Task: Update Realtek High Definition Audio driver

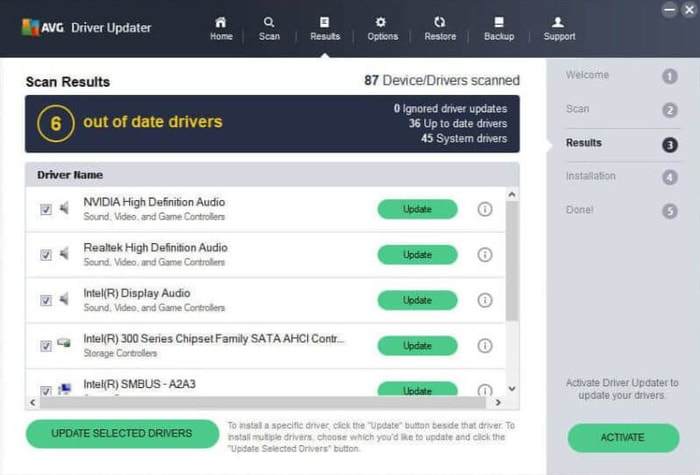Action: (x=417, y=254)
